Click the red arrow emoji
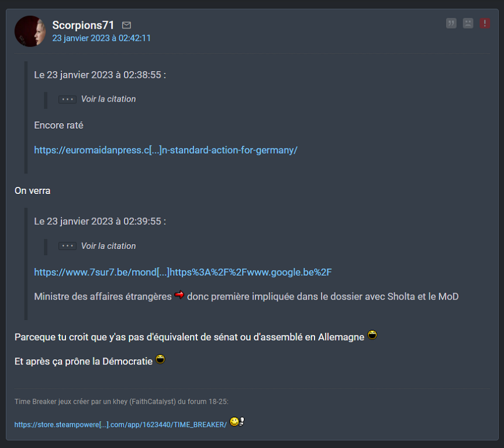The image size is (504, 448). [179, 294]
